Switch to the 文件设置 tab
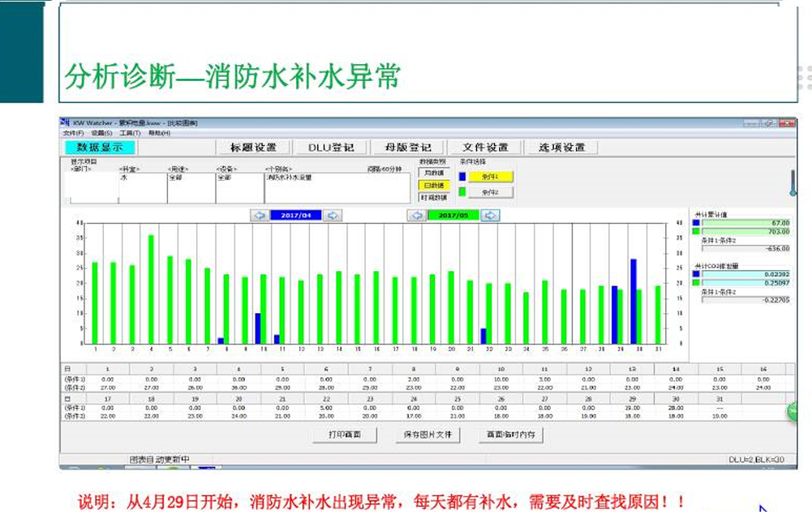The image size is (812, 519). (x=485, y=148)
